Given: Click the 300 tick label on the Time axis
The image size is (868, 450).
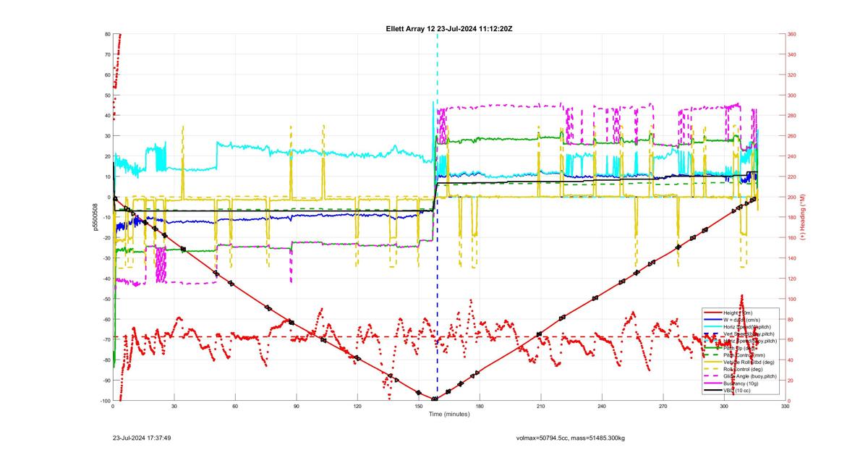Looking at the screenshot, I should tap(724, 407).
